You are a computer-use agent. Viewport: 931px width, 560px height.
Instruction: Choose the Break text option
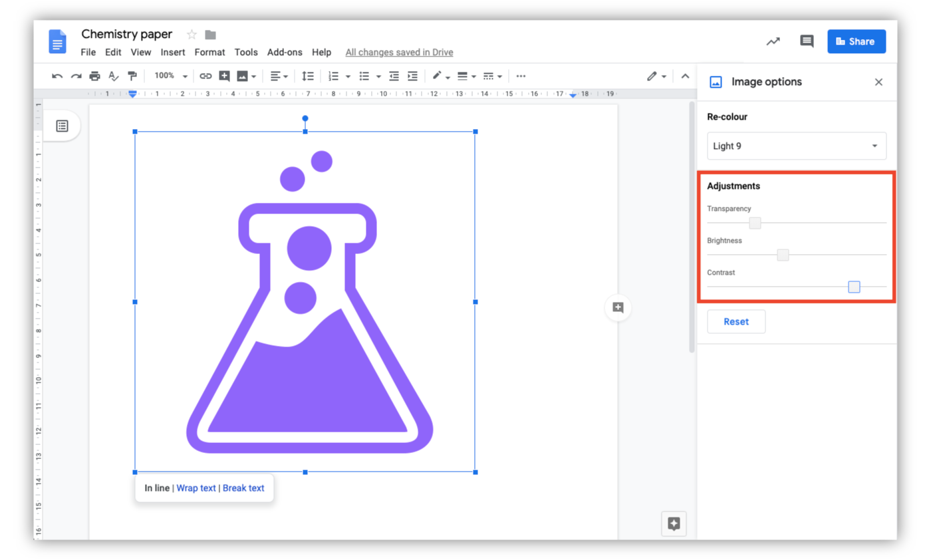243,488
